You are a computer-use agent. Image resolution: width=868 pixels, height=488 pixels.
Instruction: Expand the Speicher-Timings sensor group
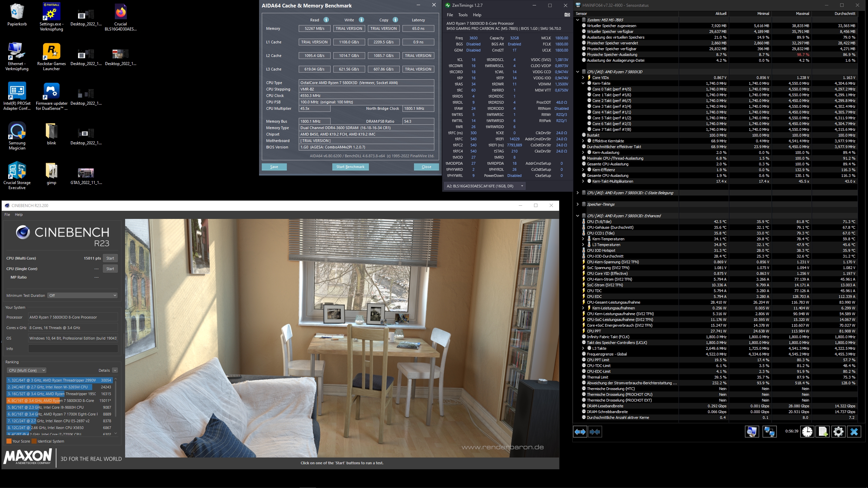[577, 204]
